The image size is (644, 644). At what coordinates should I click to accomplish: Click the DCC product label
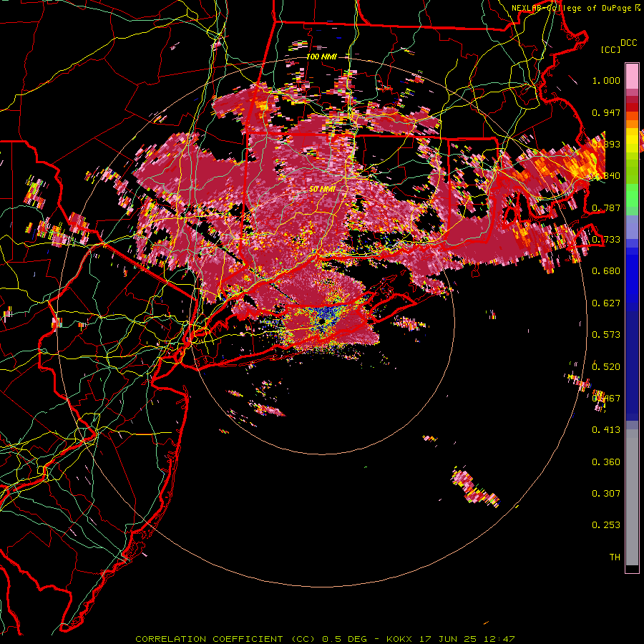[x=628, y=43]
